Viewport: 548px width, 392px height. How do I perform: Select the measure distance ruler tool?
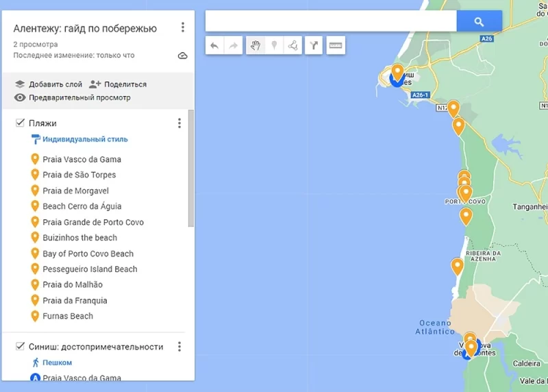pos(336,46)
